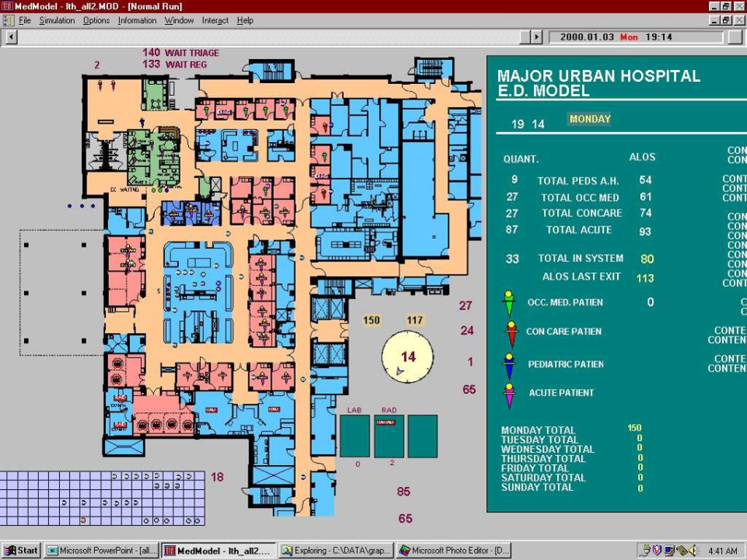Open the Interact menu
The height and width of the screenshot is (560, 747).
tap(216, 20)
